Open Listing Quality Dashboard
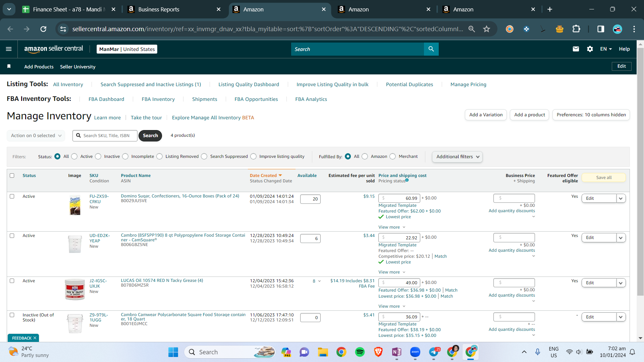 [x=249, y=84]
